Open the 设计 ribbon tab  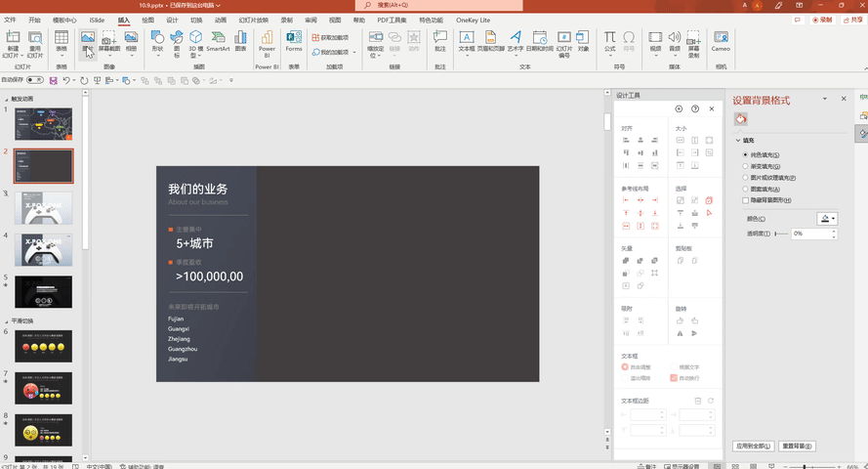(x=172, y=20)
